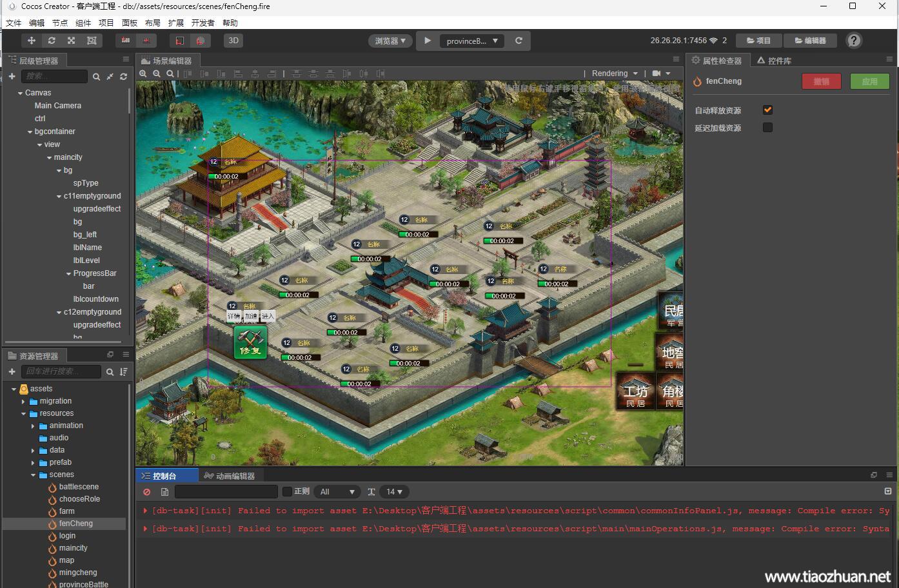Open the console log file icon
The image size is (899, 588).
tap(164, 491)
